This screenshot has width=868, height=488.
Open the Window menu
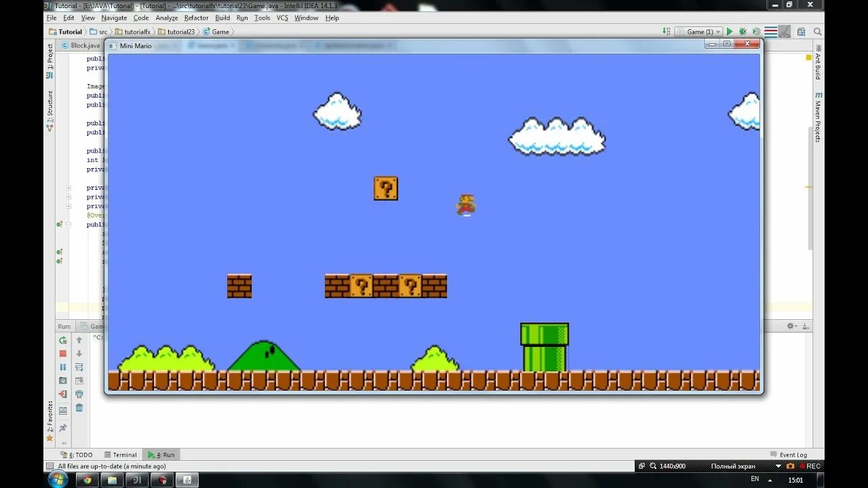[x=307, y=18]
